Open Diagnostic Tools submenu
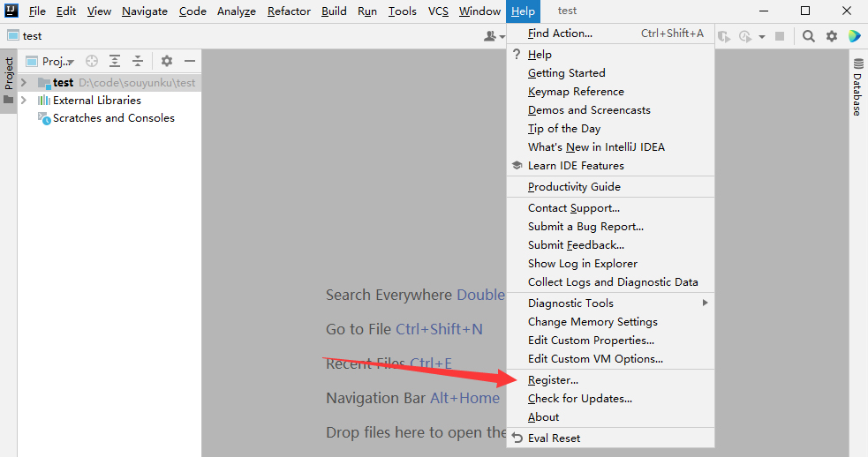The height and width of the screenshot is (457, 868). point(570,303)
